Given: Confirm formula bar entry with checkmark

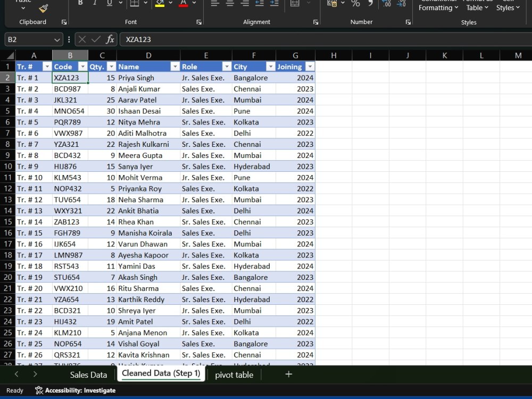Looking at the screenshot, I should pyautogui.click(x=96, y=39).
